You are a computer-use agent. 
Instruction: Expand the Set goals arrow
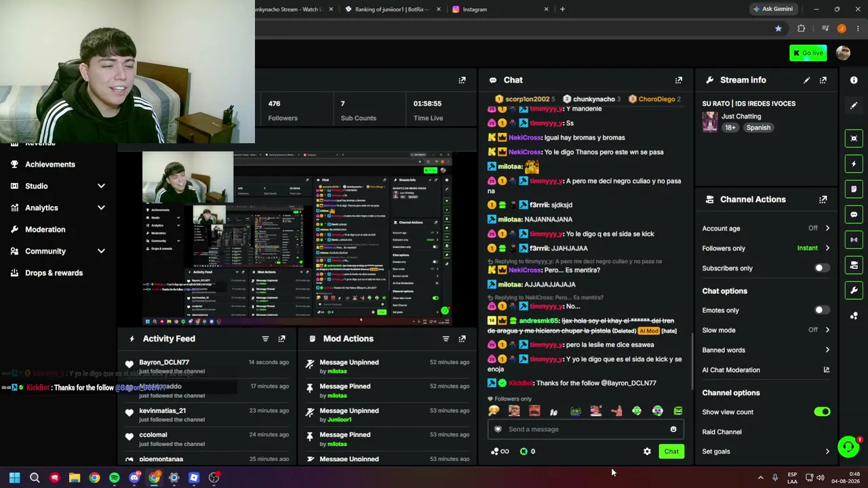pyautogui.click(x=827, y=451)
